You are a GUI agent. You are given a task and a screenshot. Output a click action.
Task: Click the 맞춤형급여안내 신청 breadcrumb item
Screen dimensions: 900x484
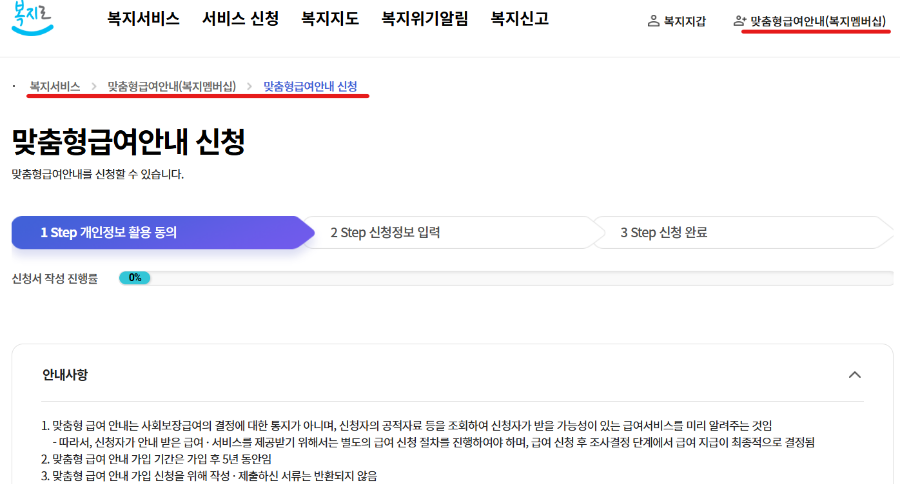click(310, 86)
